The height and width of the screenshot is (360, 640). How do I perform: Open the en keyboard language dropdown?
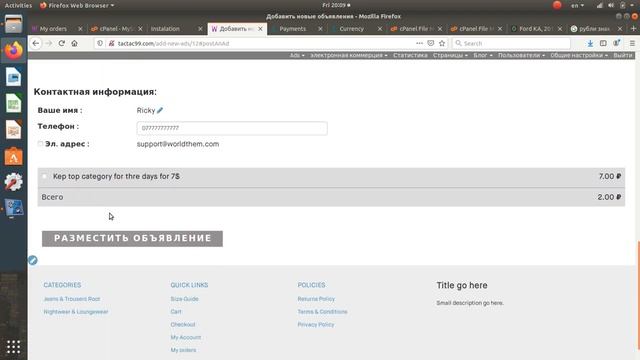coord(577,5)
